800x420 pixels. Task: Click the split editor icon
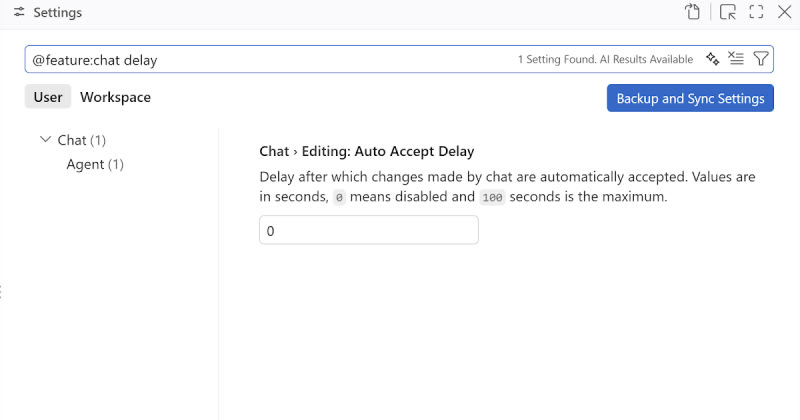click(728, 12)
